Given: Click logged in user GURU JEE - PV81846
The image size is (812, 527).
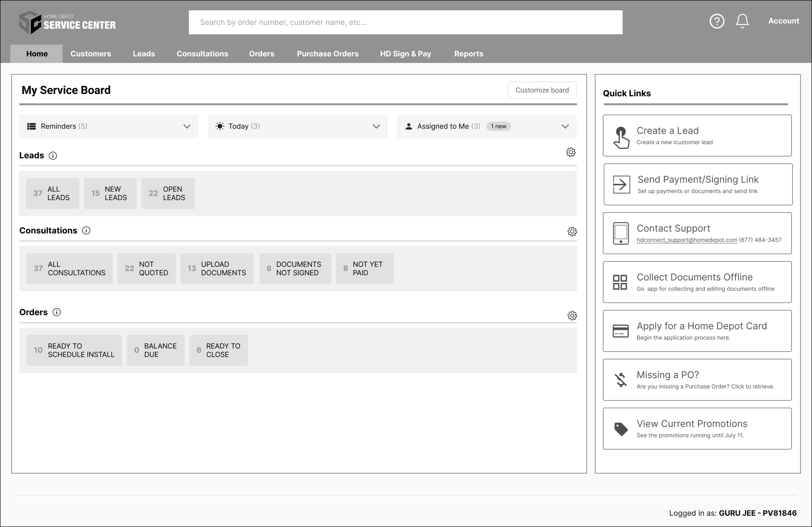Looking at the screenshot, I should [758, 513].
